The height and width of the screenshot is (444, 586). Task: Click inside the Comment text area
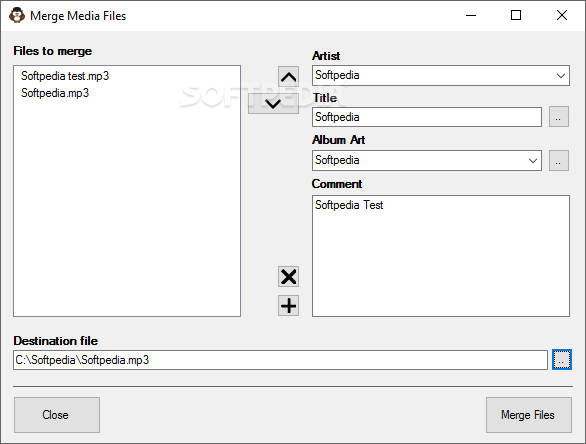pos(441,256)
